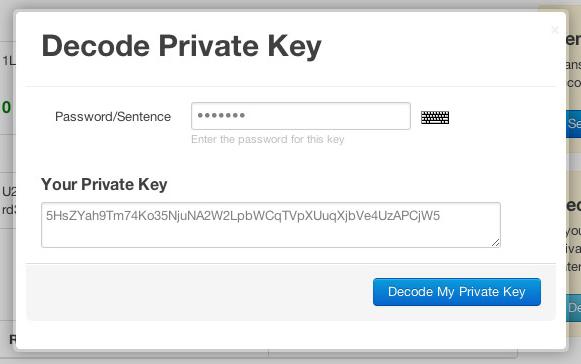Click empty space below the key in the textarea
This screenshot has width=581, height=364.
[271, 234]
